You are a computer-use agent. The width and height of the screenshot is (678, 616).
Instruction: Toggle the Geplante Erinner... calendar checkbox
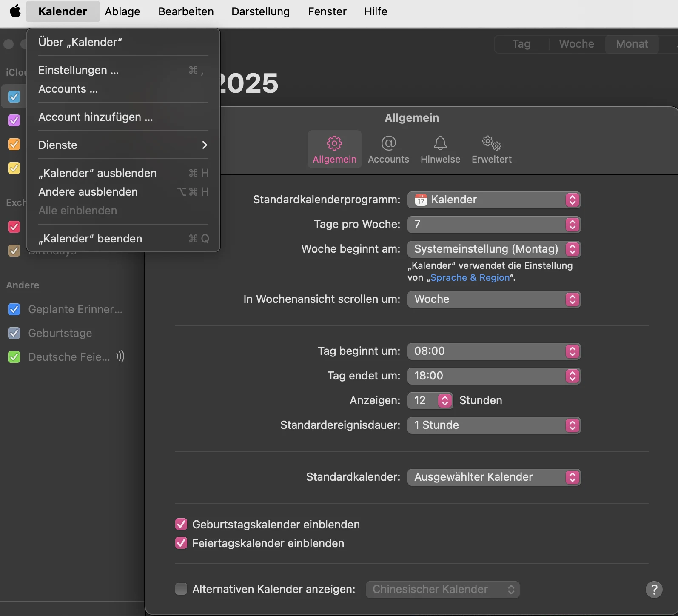[14, 309]
